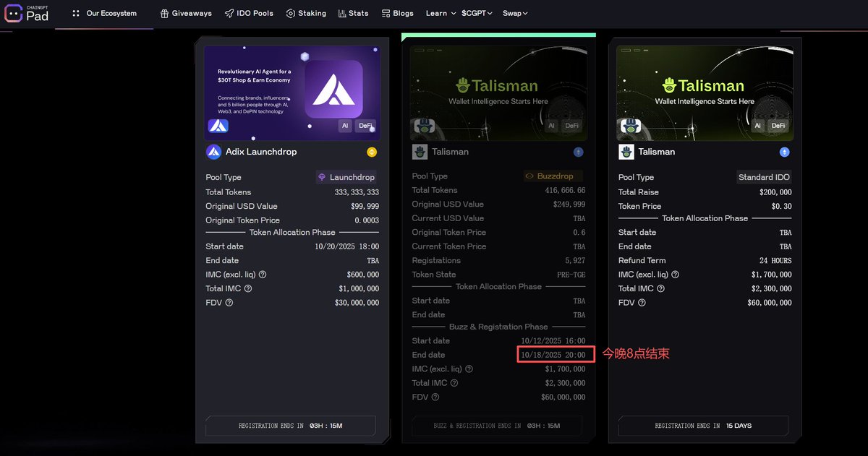Click IMC info icon on Adix card
The image size is (868, 456).
[263, 275]
